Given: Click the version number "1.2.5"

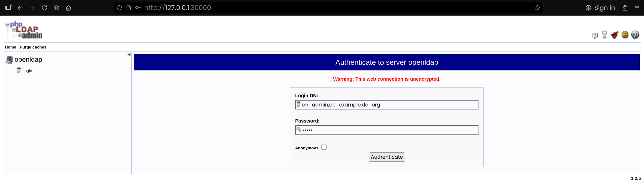Looking at the screenshot, I should coord(636,178).
